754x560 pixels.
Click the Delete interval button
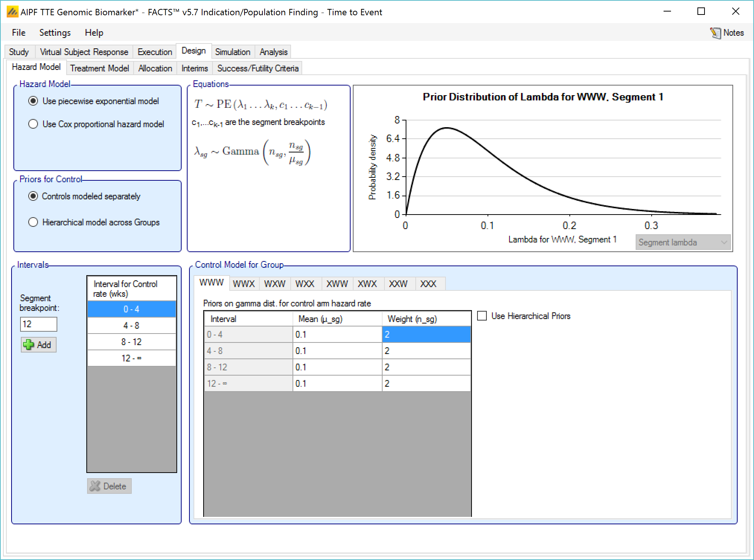click(109, 486)
